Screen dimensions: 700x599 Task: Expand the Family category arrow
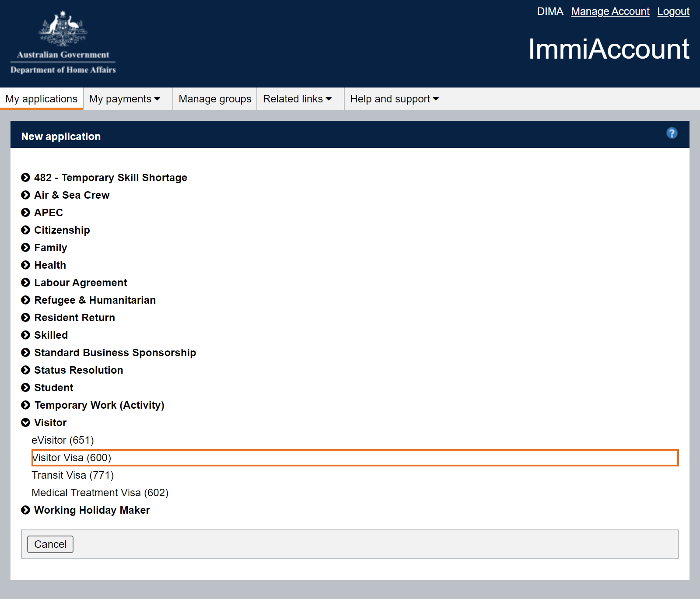(x=25, y=248)
